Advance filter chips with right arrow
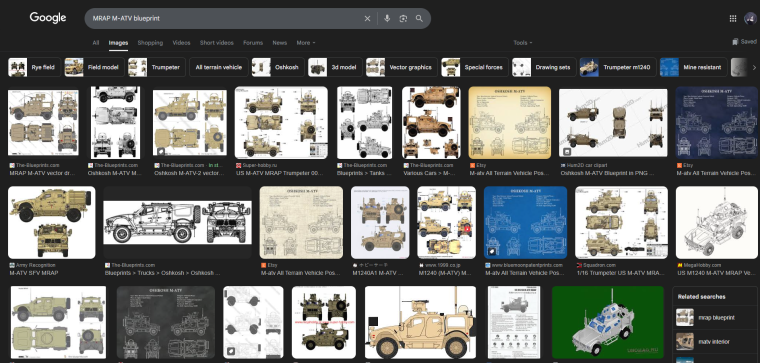The image size is (760, 363). pos(754,67)
